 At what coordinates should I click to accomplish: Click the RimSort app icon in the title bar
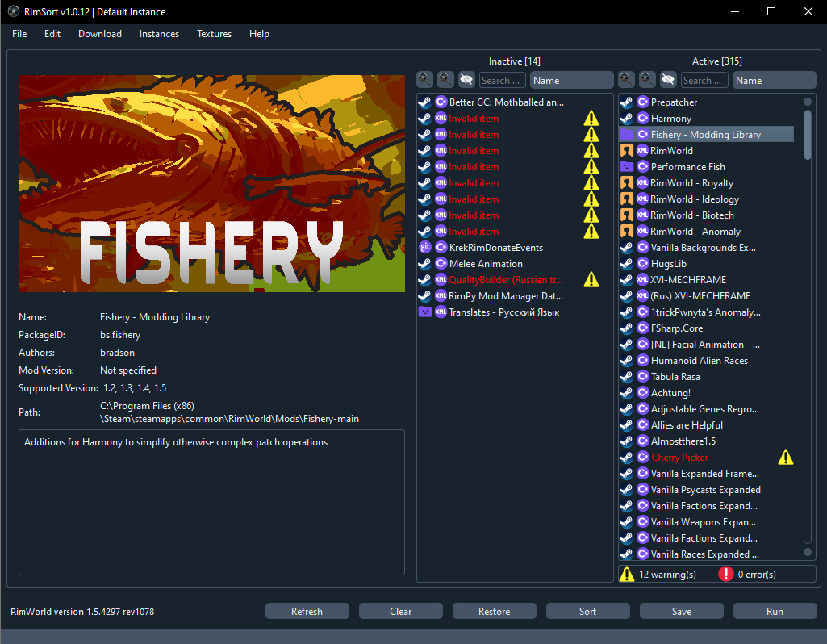click(x=14, y=11)
